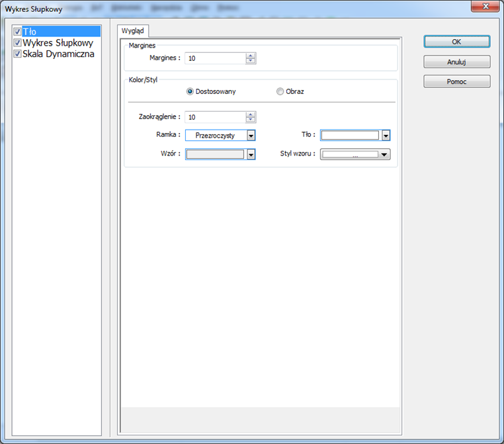Open the Ramka dropdown arrow
The width and height of the screenshot is (504, 444).
251,136
